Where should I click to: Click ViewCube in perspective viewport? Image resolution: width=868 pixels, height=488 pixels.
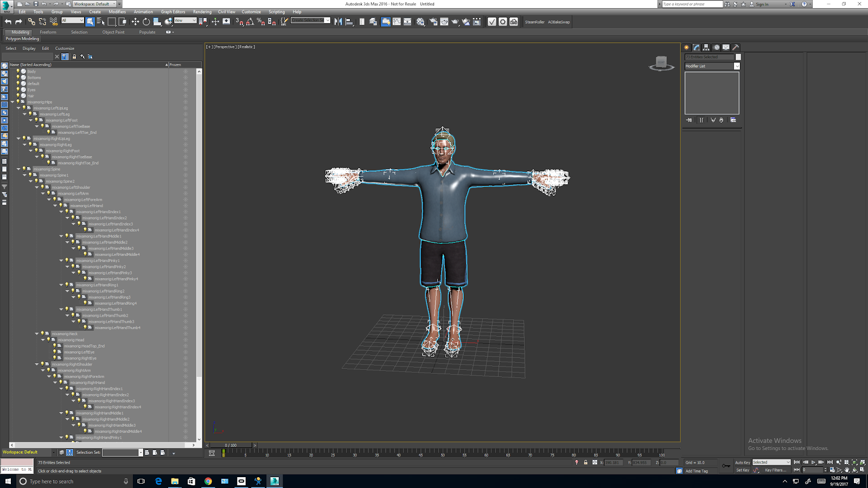661,63
